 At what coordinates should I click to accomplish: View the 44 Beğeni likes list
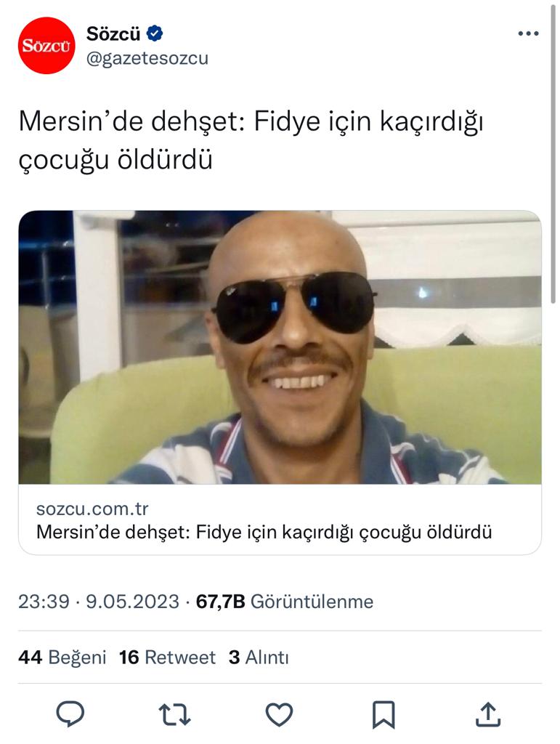click(62, 658)
